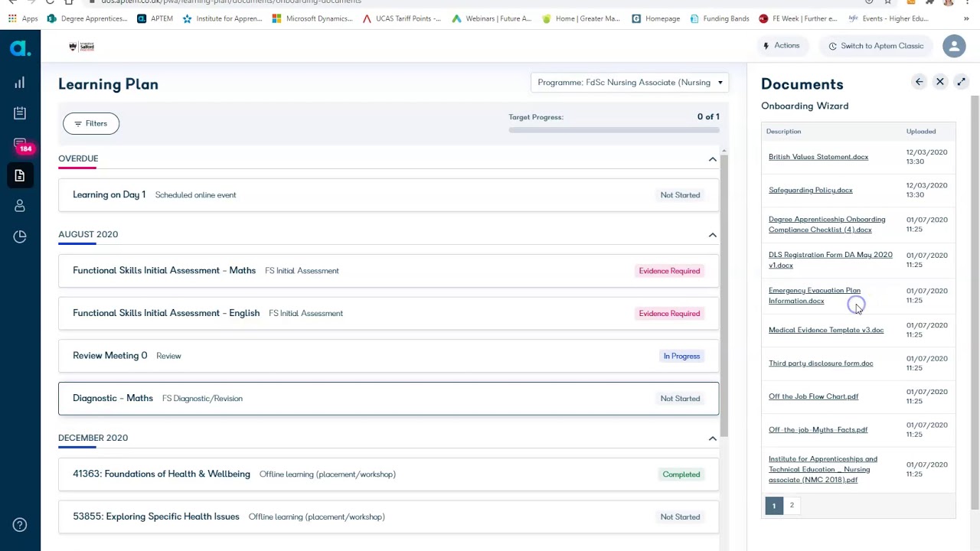Open Learning on Day 1 event
The image size is (980, 551).
click(388, 195)
